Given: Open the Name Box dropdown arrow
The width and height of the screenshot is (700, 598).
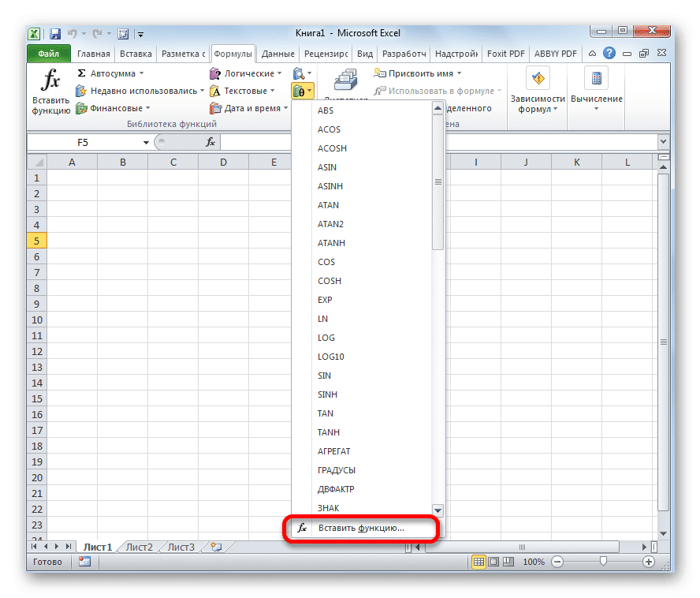Looking at the screenshot, I should tap(146, 143).
